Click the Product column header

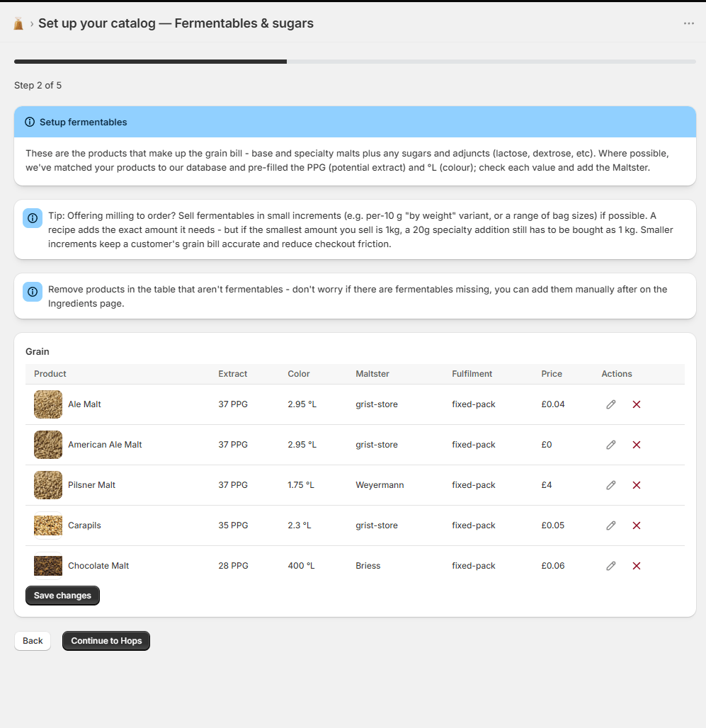point(50,374)
